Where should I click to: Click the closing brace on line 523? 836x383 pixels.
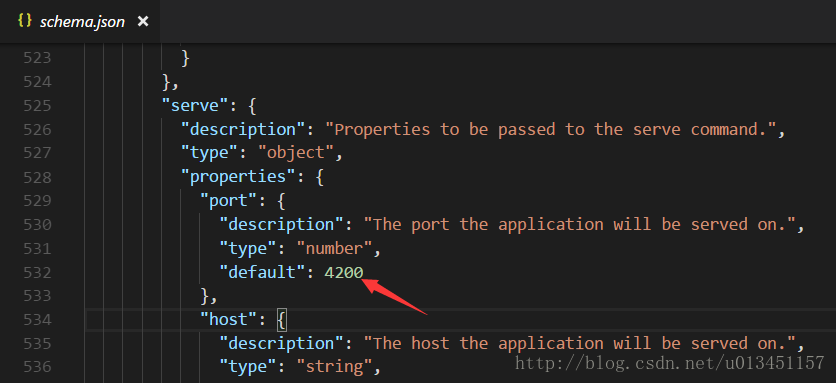186,58
